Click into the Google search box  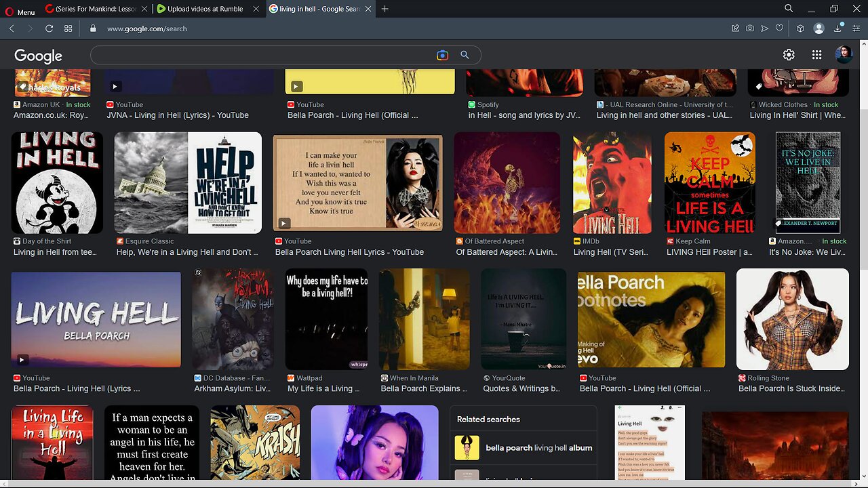pyautogui.click(x=263, y=55)
